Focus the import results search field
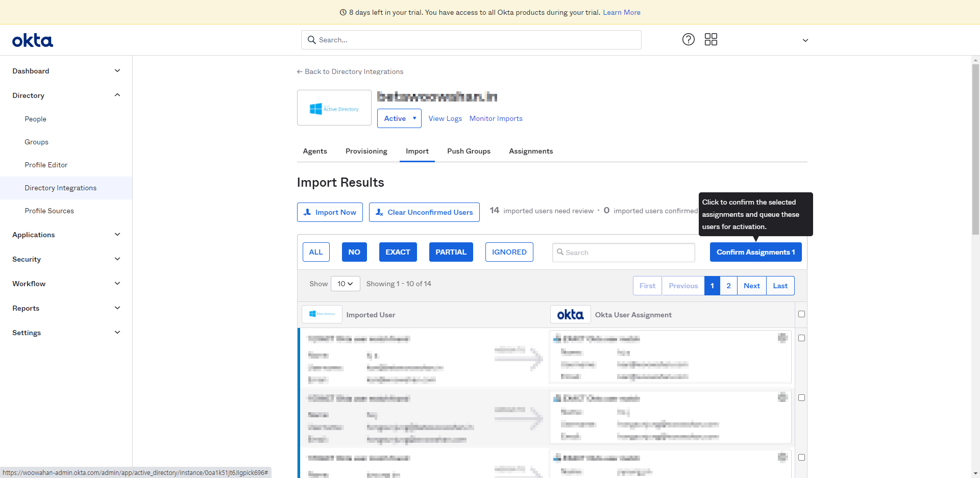 click(x=624, y=253)
